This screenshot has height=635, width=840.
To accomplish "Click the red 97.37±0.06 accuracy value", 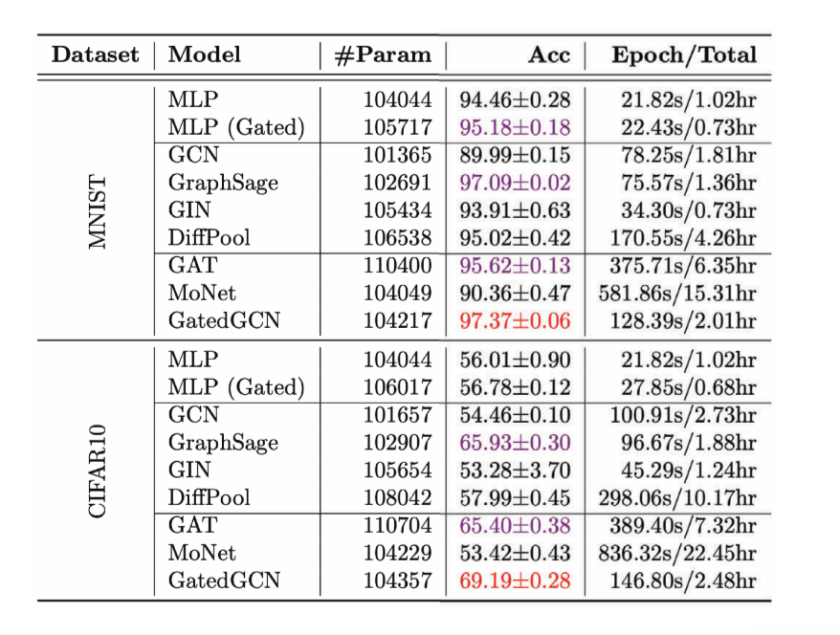I will [x=515, y=320].
